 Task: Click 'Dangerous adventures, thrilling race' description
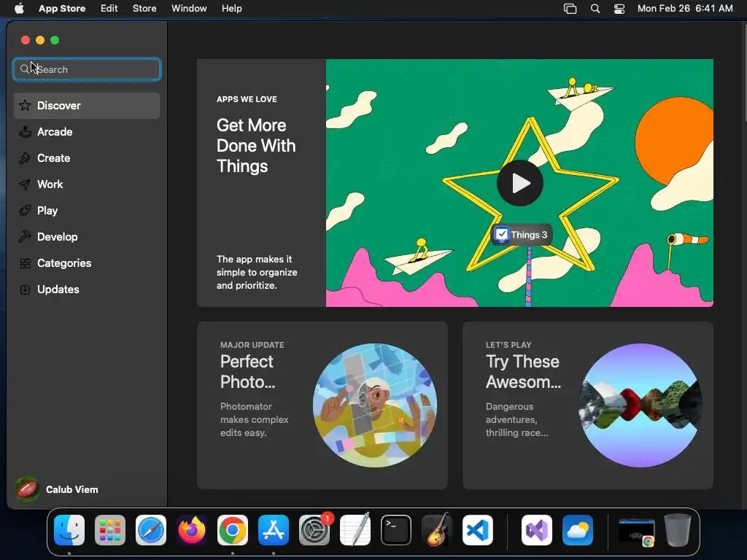pos(516,419)
